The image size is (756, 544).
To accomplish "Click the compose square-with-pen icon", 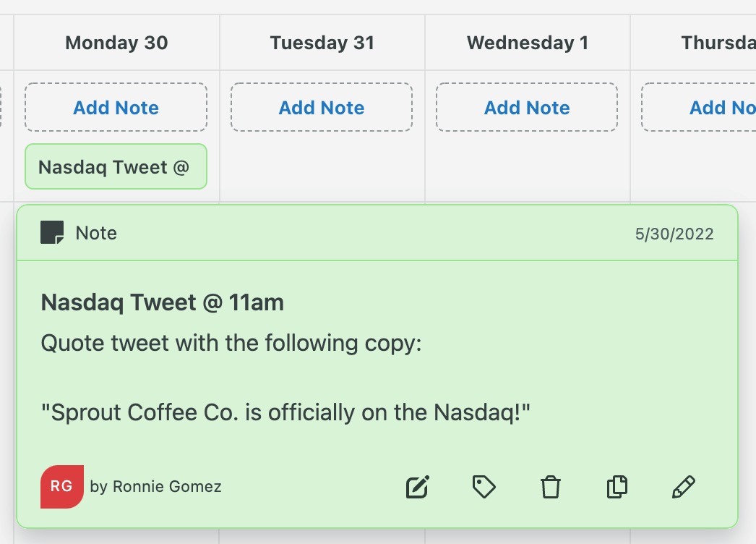I will pyautogui.click(x=418, y=487).
